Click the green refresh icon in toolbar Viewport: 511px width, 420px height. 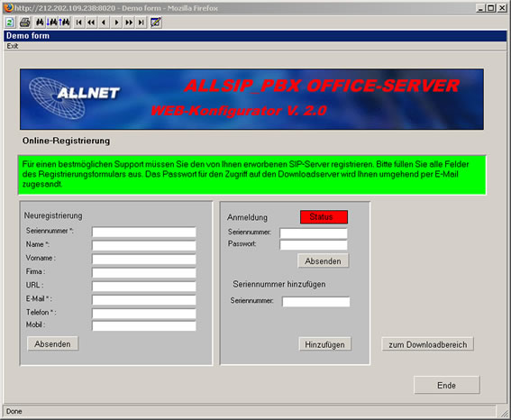pos(10,23)
